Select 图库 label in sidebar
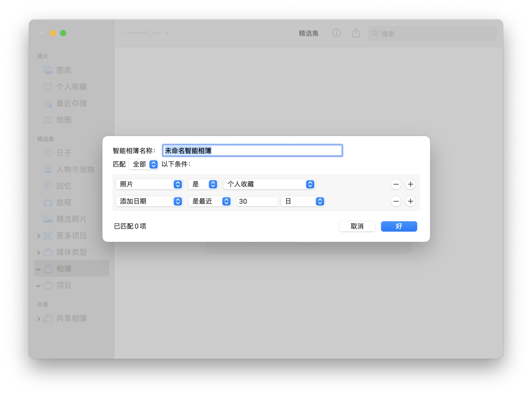The image size is (532, 397). [64, 70]
